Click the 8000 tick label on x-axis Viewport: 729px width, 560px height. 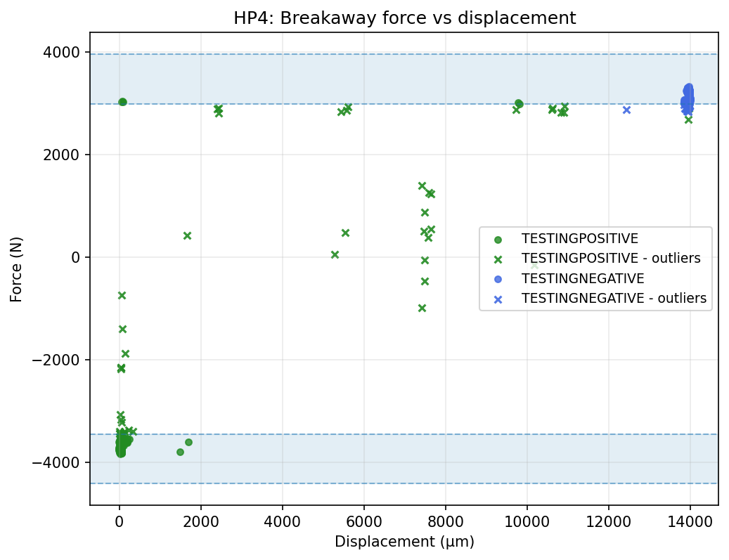tap(445, 523)
